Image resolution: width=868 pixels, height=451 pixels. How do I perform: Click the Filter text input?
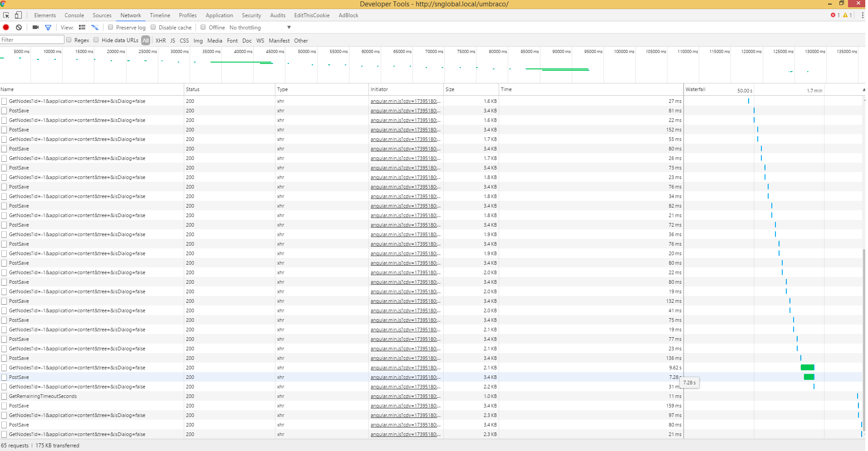[x=32, y=40]
